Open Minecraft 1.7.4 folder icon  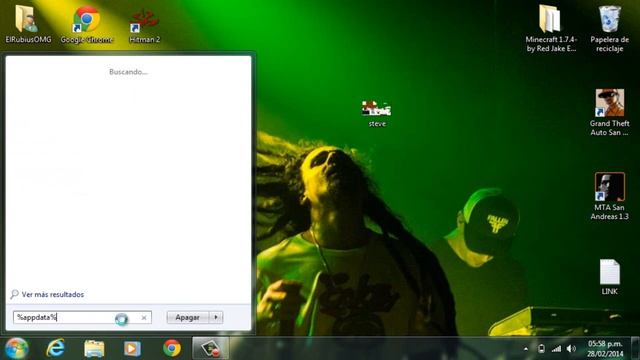[x=551, y=28]
